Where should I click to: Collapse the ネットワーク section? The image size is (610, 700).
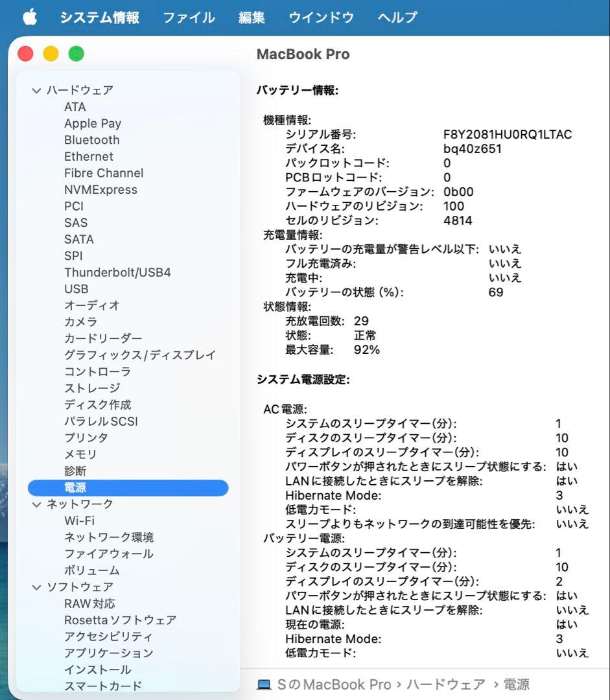[37, 504]
